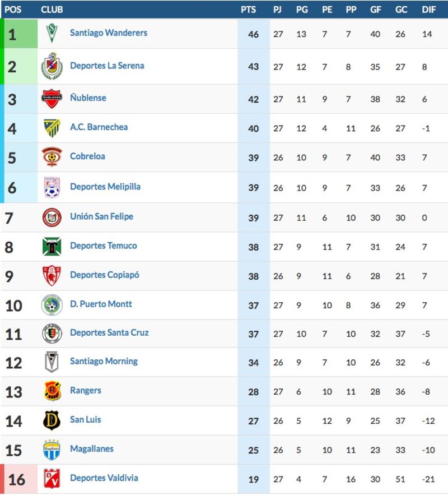Click the GF column header
The height and width of the screenshot is (495, 448).
coord(376,10)
